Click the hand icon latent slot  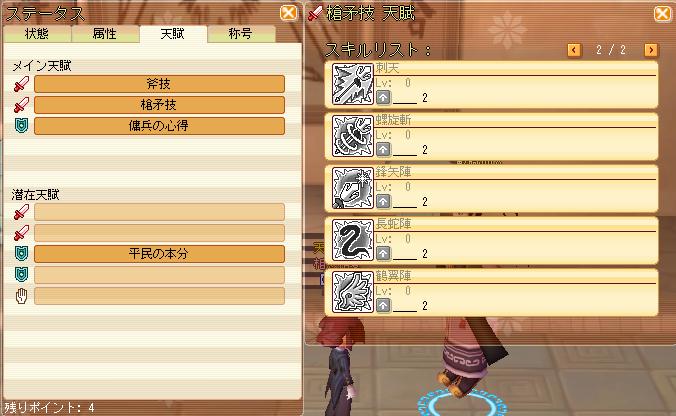click(x=159, y=296)
